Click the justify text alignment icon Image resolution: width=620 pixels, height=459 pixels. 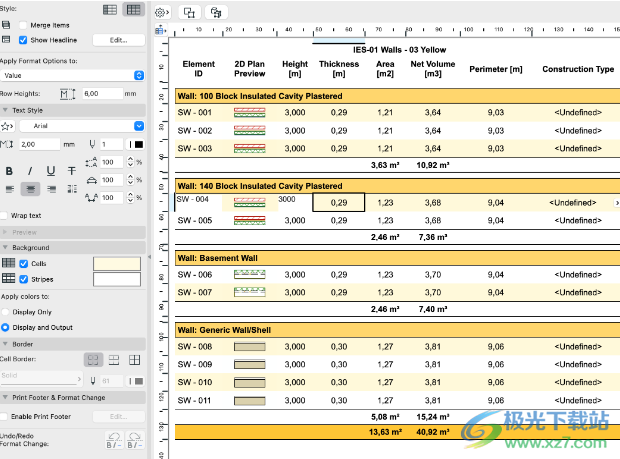click(72, 189)
